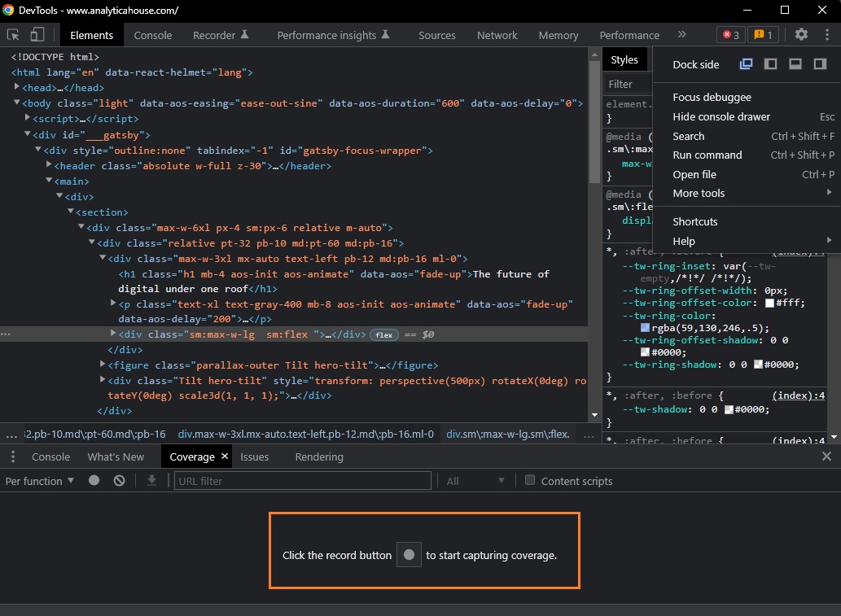Expand the head element node
This screenshot has height=616, width=841.
click(16, 86)
